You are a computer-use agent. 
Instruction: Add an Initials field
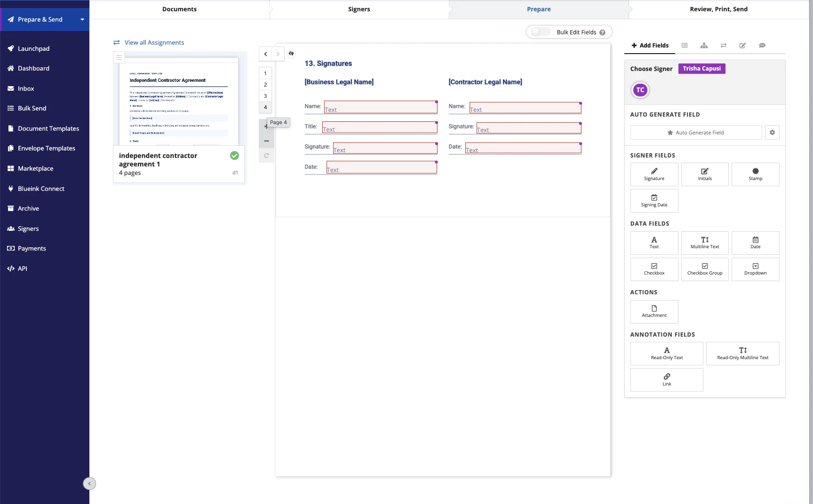pos(705,174)
